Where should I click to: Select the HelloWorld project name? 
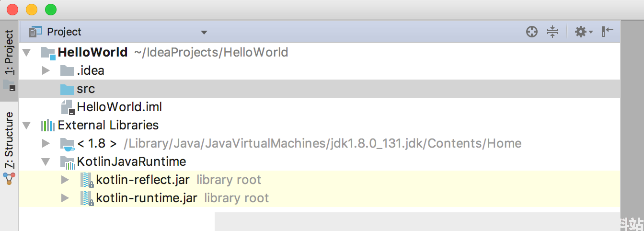[x=93, y=52]
